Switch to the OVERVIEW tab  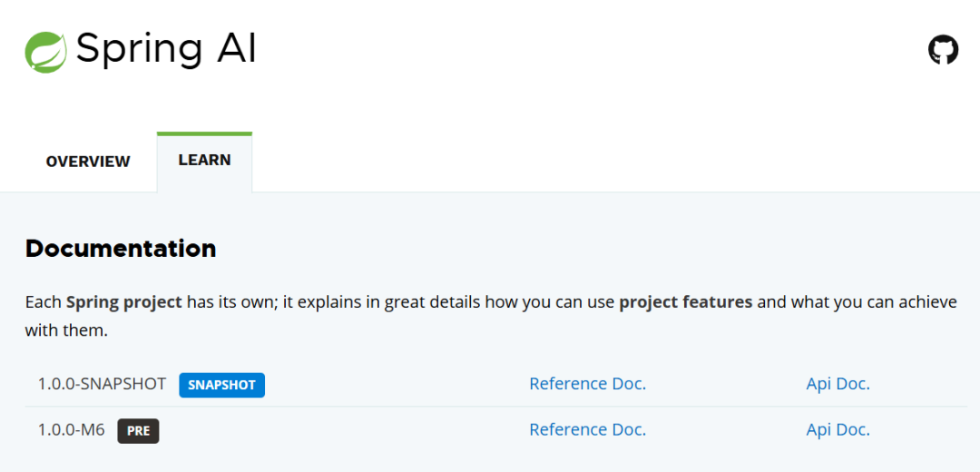(88, 162)
